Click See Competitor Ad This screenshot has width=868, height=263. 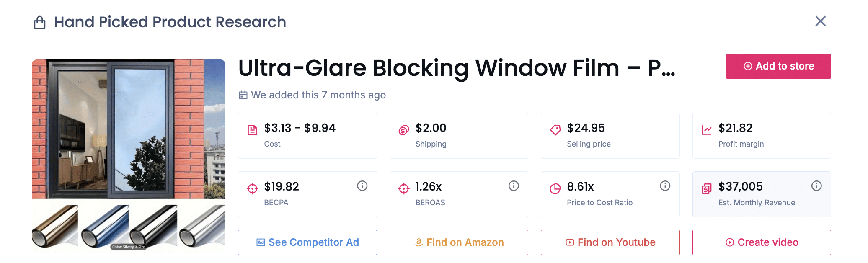(307, 242)
